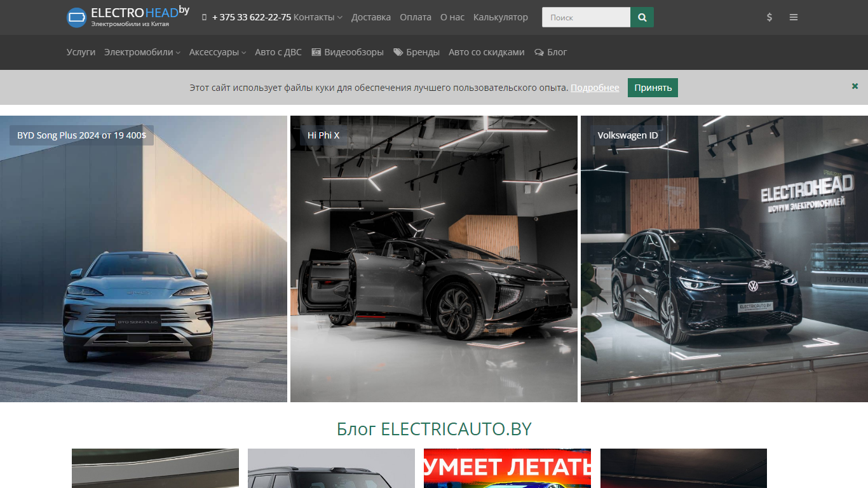Click the phone icon before the number
The width and height of the screenshot is (868, 488).
(x=204, y=18)
